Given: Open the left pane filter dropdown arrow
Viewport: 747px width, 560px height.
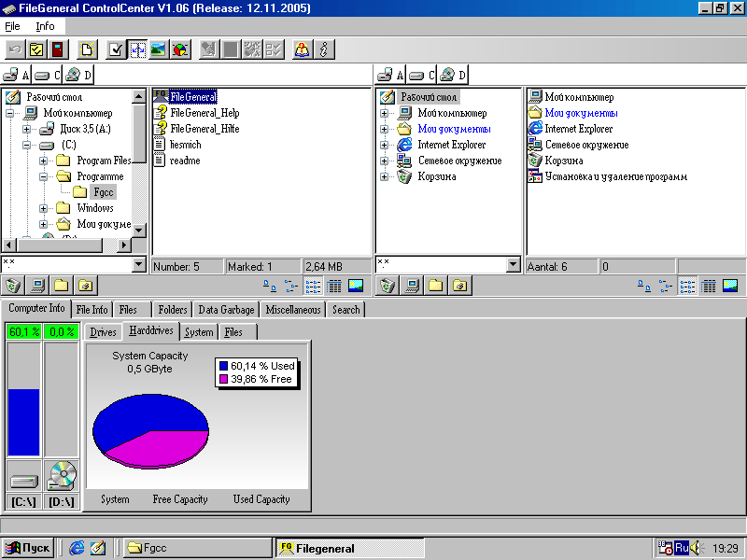Looking at the screenshot, I should pos(138,264).
